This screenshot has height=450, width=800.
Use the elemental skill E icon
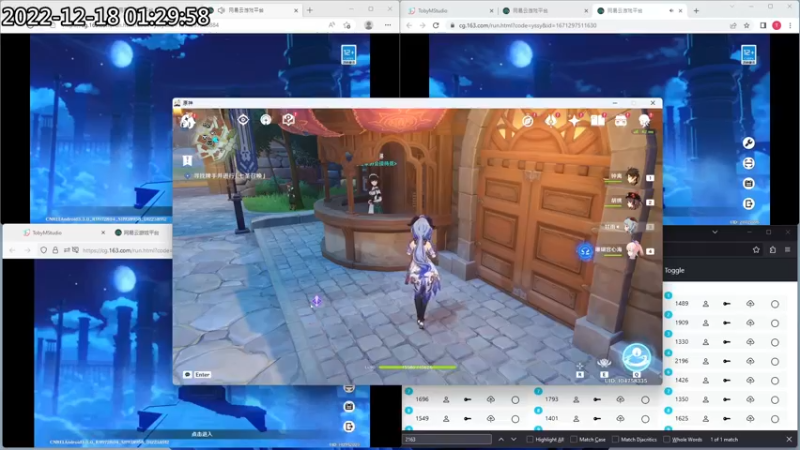tap(604, 364)
